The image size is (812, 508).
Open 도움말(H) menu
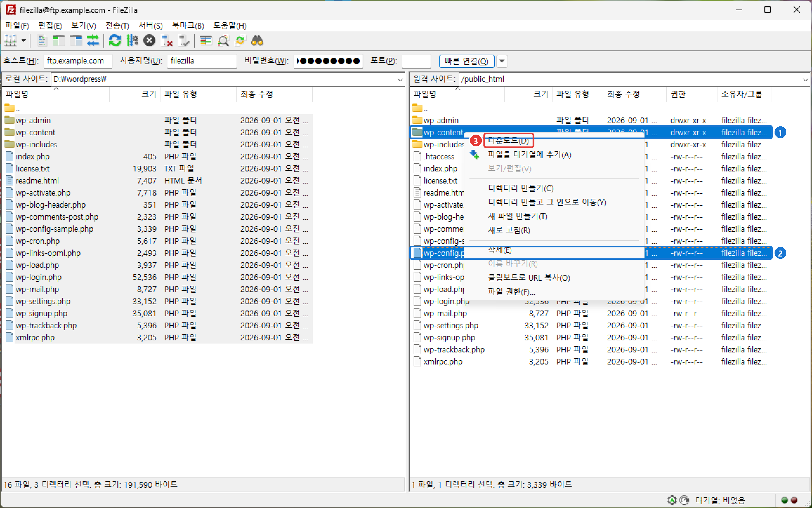point(230,25)
